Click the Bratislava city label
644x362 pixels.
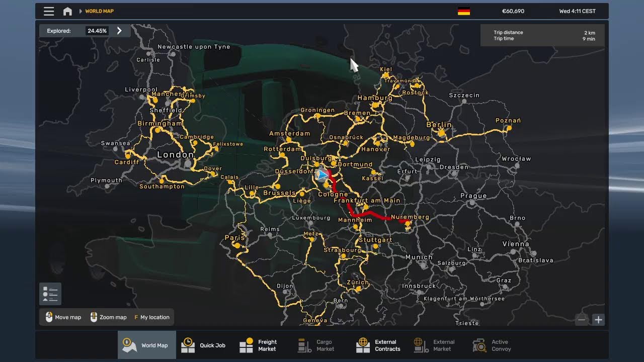pyautogui.click(x=536, y=260)
